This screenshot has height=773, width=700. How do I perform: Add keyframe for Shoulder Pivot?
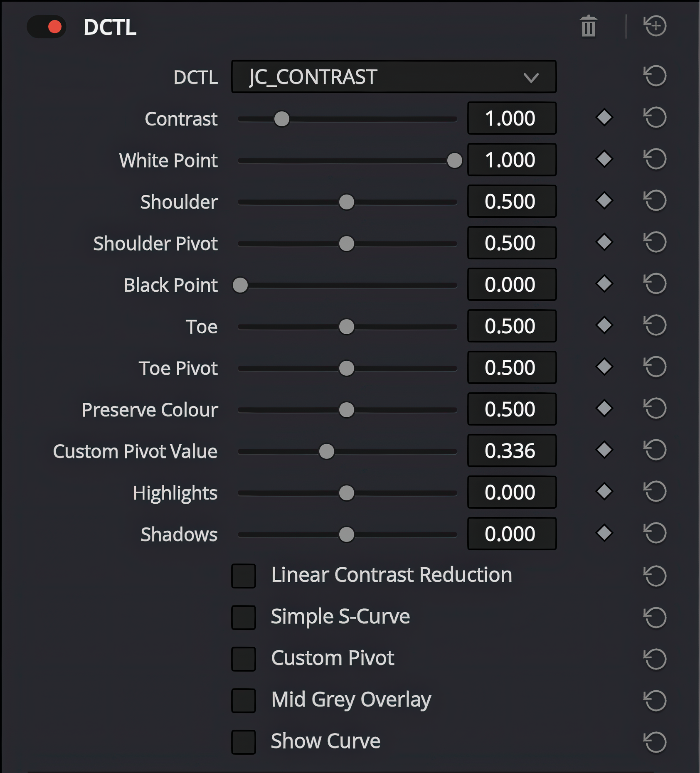[604, 242]
